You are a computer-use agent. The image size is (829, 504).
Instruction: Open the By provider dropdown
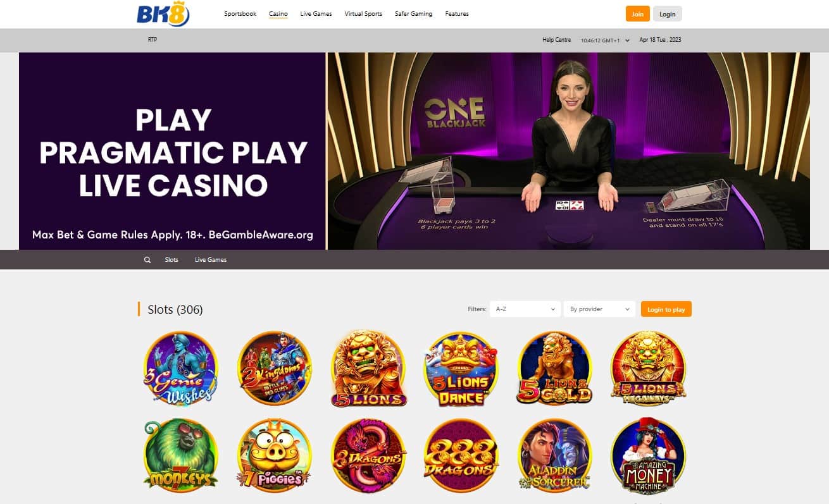[599, 309]
